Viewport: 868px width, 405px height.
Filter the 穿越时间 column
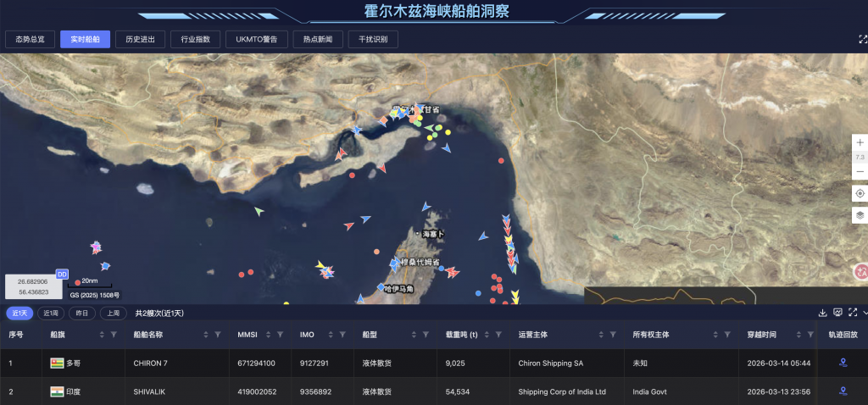(x=810, y=335)
